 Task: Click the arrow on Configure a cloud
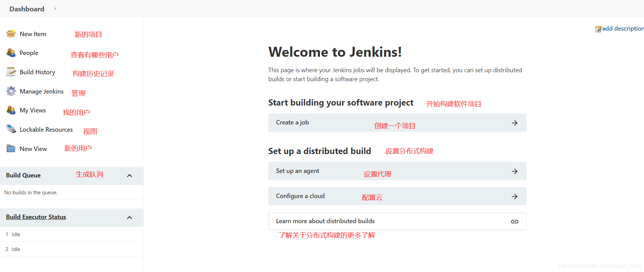tap(515, 196)
